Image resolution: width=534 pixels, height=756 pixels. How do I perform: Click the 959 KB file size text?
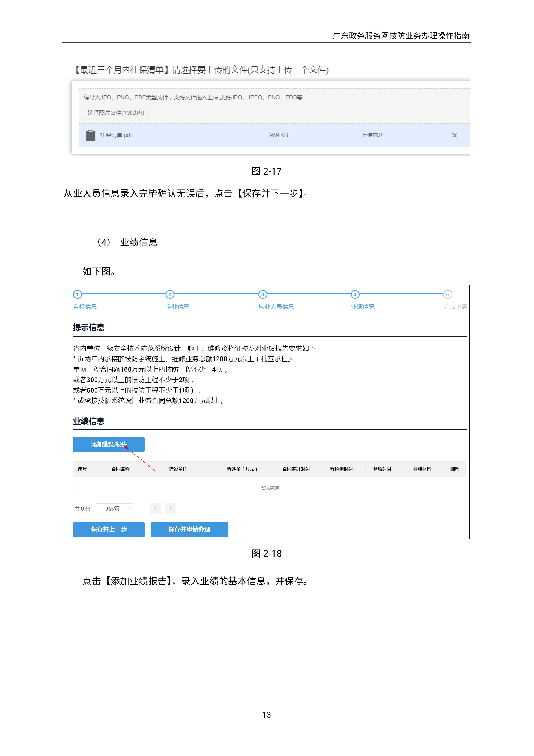(x=278, y=135)
